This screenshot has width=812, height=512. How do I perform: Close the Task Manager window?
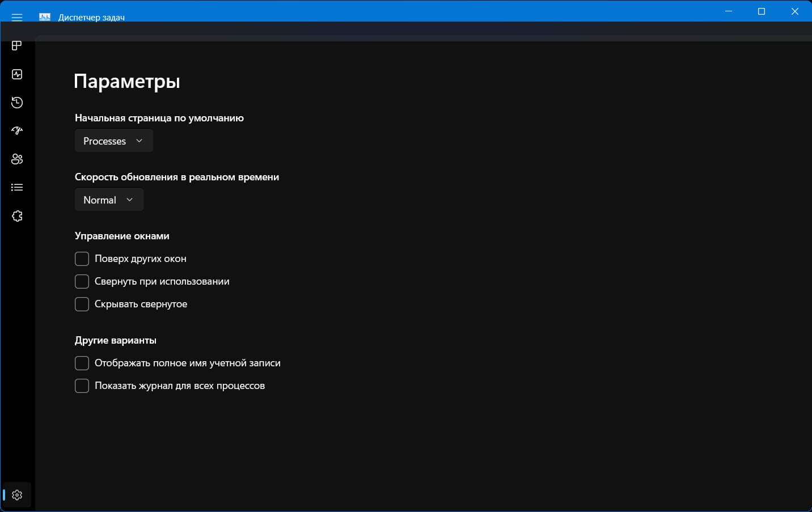click(x=795, y=11)
